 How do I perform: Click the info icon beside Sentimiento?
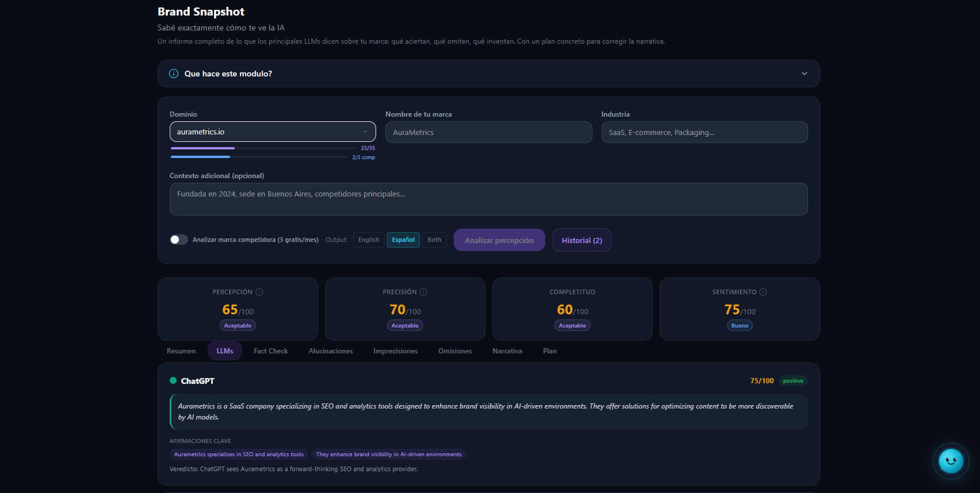click(763, 292)
